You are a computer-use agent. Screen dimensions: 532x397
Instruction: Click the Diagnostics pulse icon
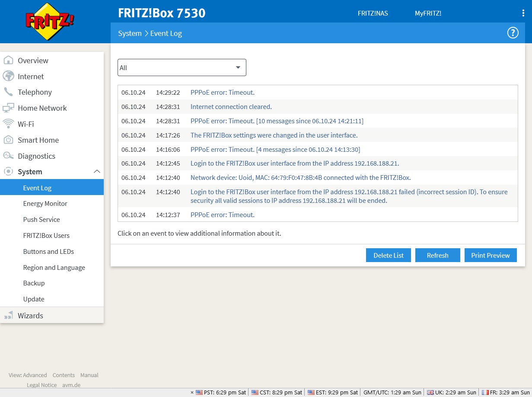pyautogui.click(x=8, y=156)
